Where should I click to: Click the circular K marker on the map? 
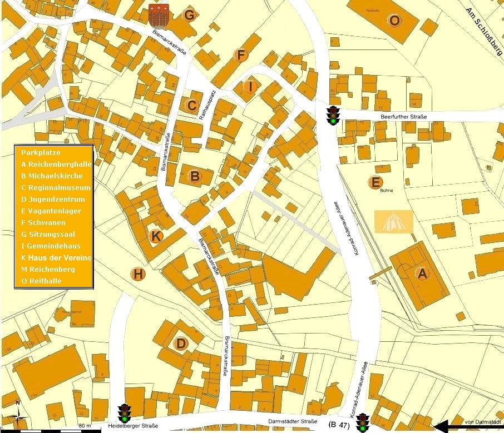tap(156, 237)
